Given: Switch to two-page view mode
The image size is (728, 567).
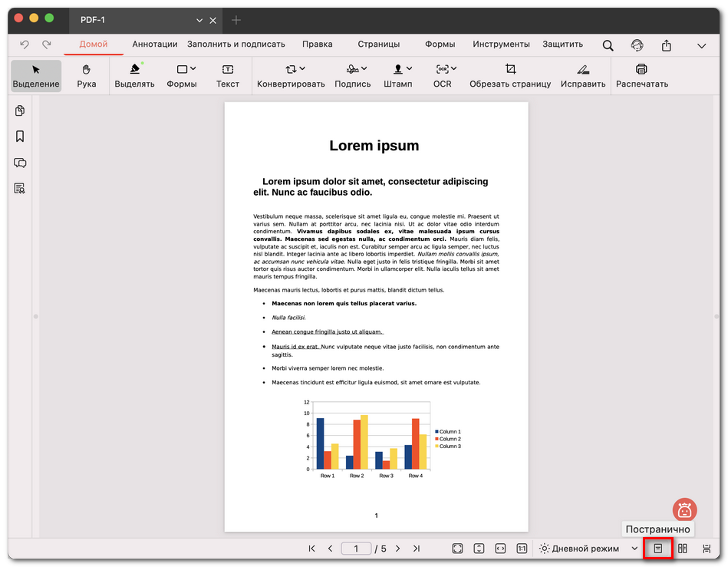Looking at the screenshot, I should (x=682, y=549).
